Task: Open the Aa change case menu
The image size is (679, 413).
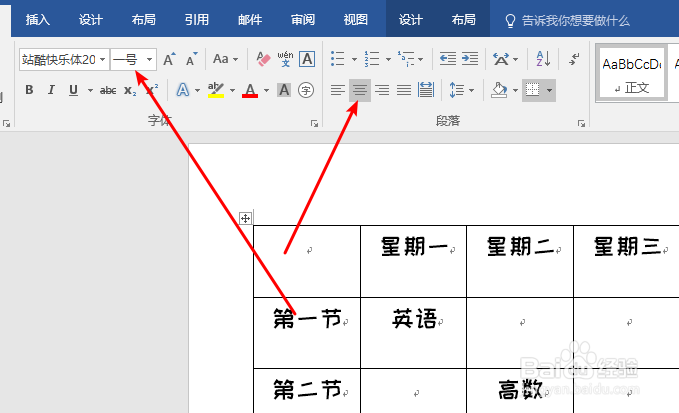Action: coord(225,59)
